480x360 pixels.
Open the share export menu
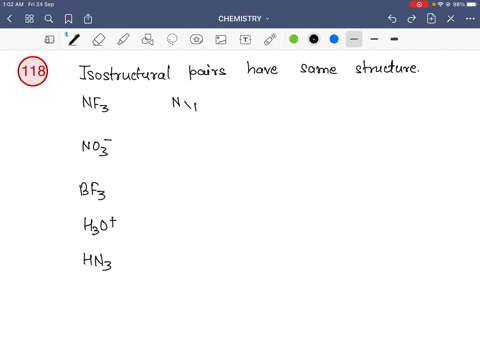[x=88, y=19]
